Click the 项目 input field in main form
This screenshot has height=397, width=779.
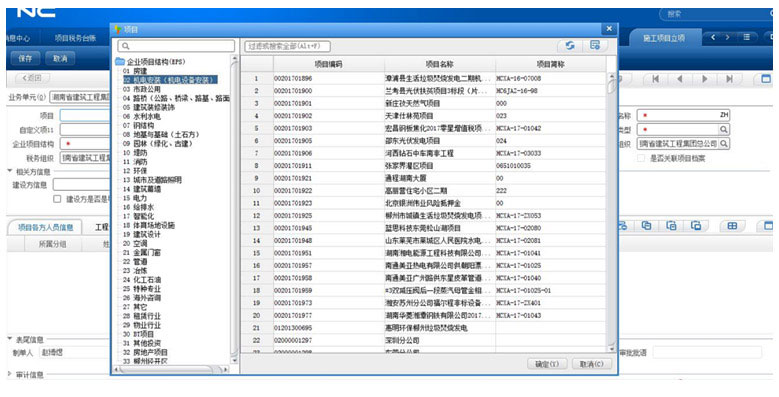85,115
